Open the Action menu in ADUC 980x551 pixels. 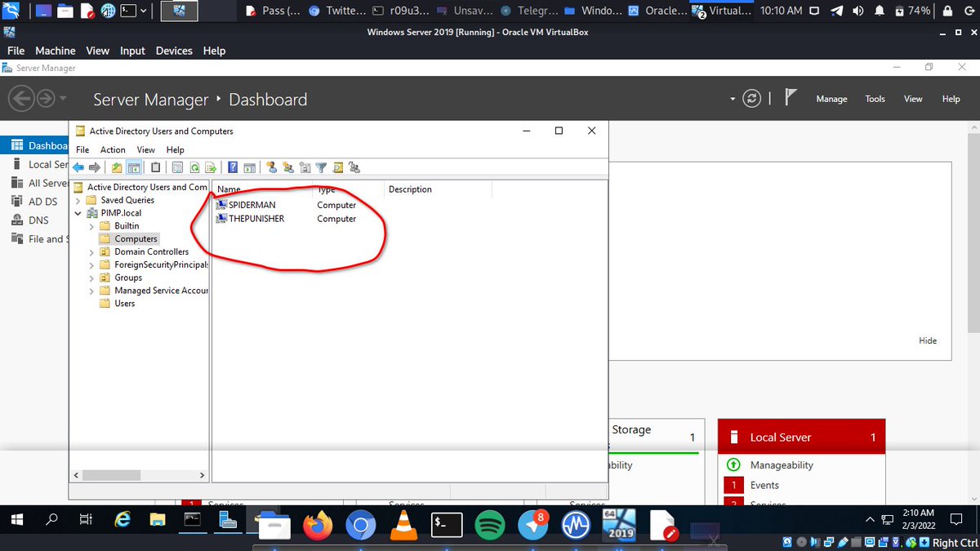113,149
